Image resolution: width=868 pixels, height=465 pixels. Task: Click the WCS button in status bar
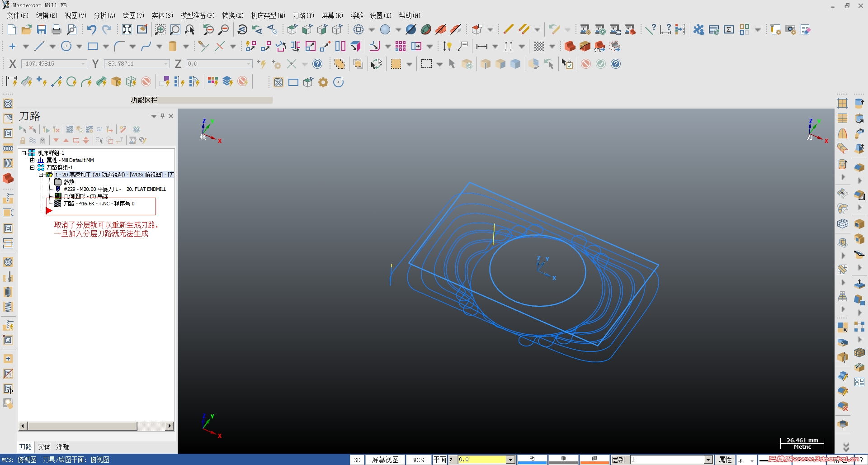click(419, 460)
